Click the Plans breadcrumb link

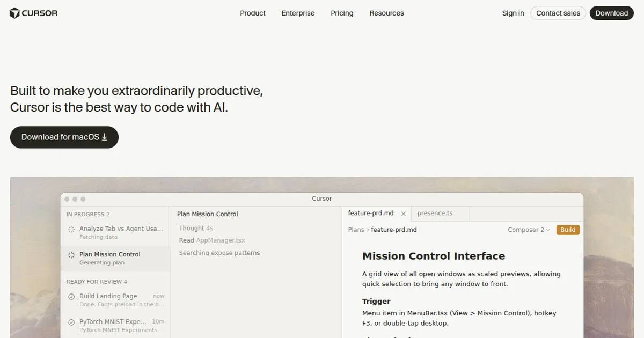tap(356, 230)
